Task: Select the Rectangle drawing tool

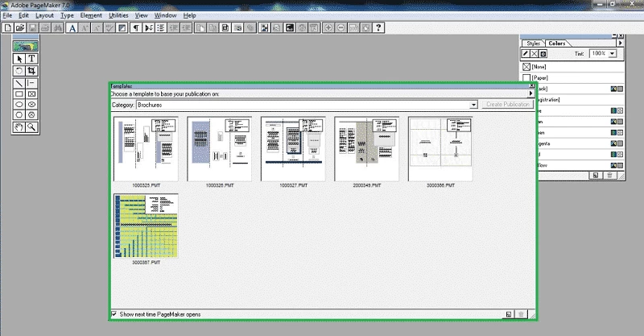Action: click(x=19, y=93)
